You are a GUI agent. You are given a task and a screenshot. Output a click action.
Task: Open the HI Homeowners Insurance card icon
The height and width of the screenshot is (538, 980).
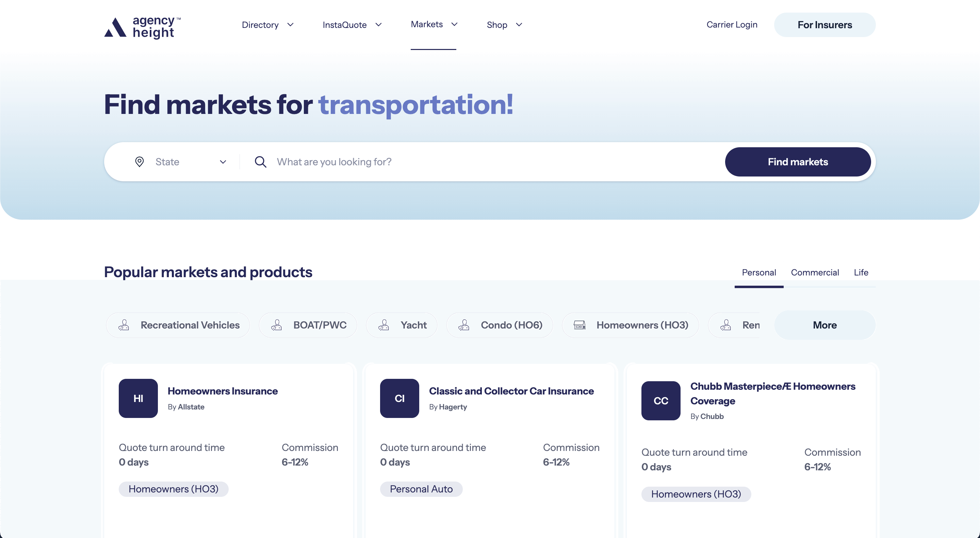coord(138,398)
